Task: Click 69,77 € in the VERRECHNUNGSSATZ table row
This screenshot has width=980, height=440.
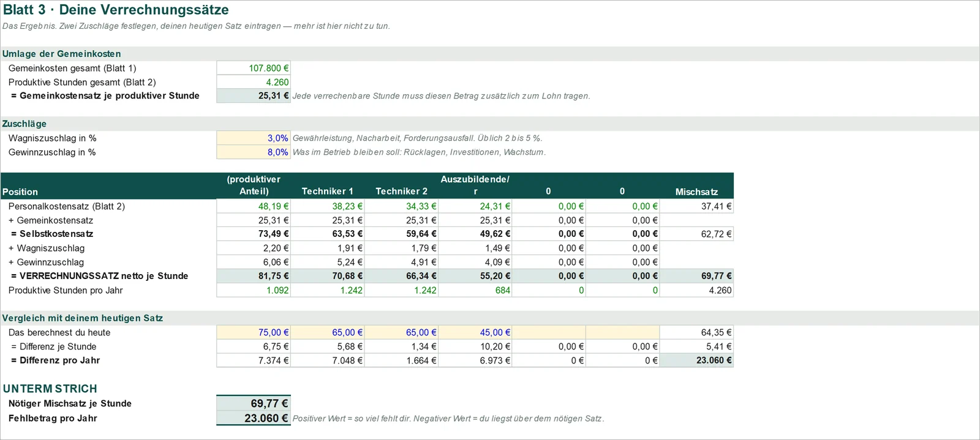Action: point(696,276)
